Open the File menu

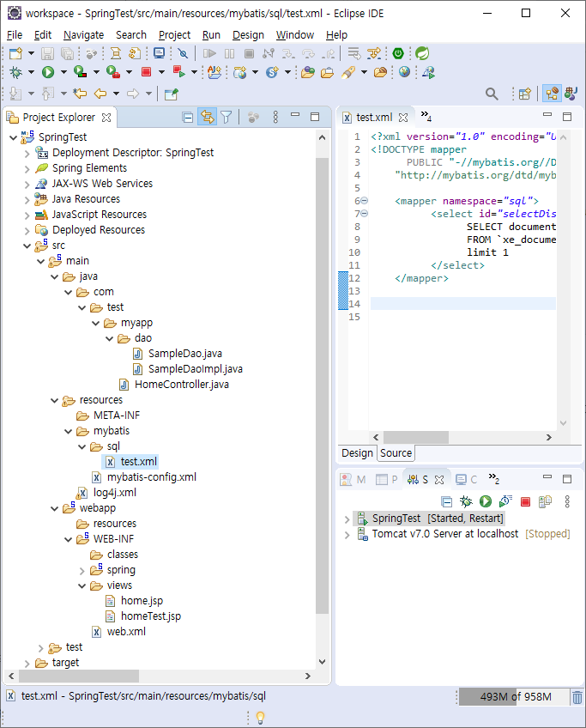(15, 35)
